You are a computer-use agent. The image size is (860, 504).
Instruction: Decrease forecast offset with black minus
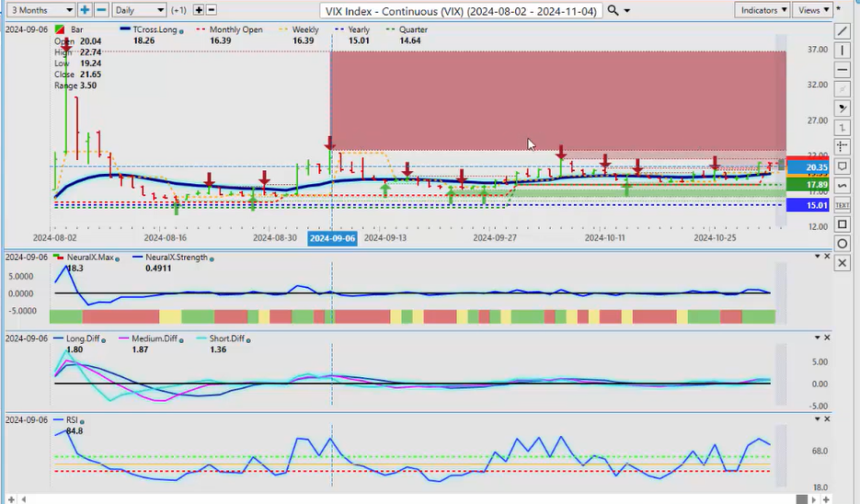pos(212,10)
